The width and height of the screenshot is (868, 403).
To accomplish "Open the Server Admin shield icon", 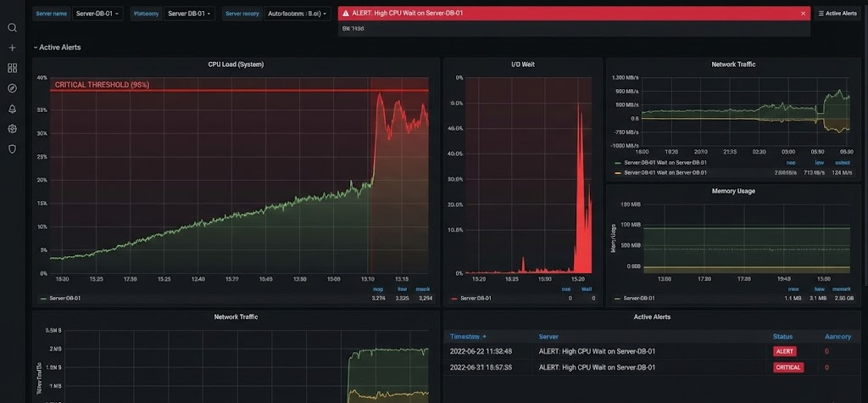I will pyautogui.click(x=12, y=148).
